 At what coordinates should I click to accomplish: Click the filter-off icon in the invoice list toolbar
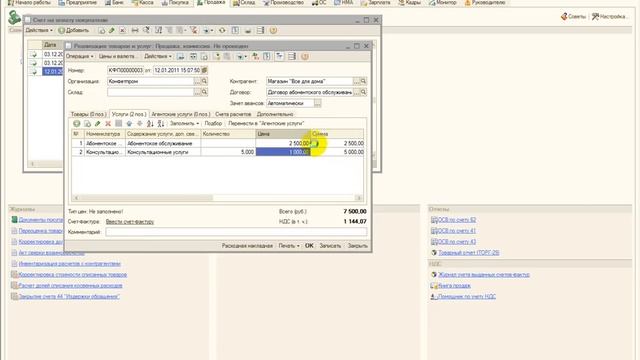(x=194, y=30)
